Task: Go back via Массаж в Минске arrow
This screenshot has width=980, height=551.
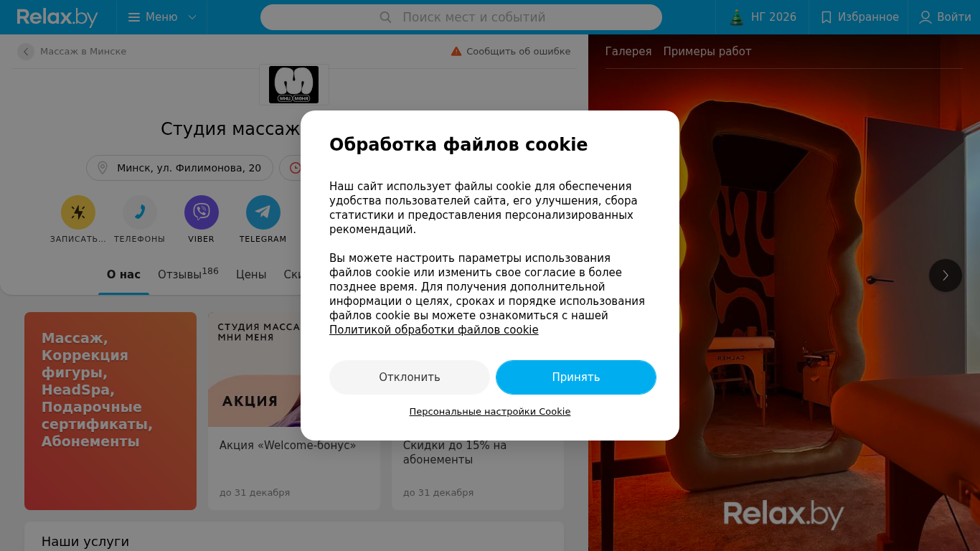Action: pyautogui.click(x=26, y=52)
